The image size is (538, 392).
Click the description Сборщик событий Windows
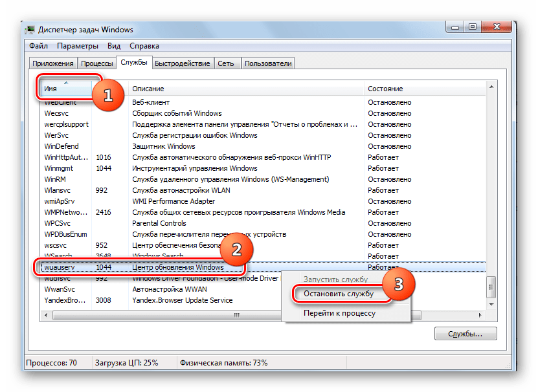[177, 113]
